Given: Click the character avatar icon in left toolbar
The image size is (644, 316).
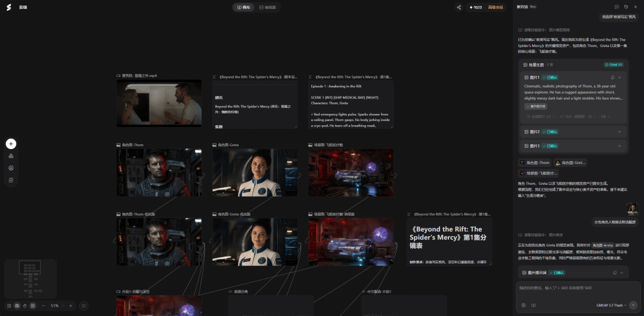Looking at the screenshot, I should tap(11, 168).
